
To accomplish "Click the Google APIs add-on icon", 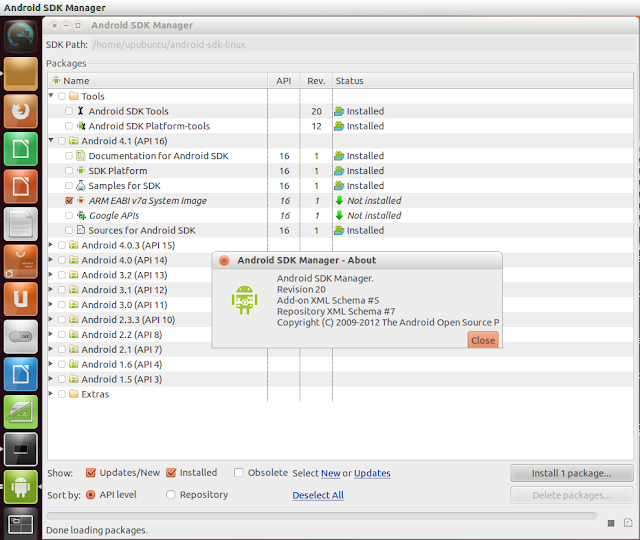I will click(x=81, y=215).
